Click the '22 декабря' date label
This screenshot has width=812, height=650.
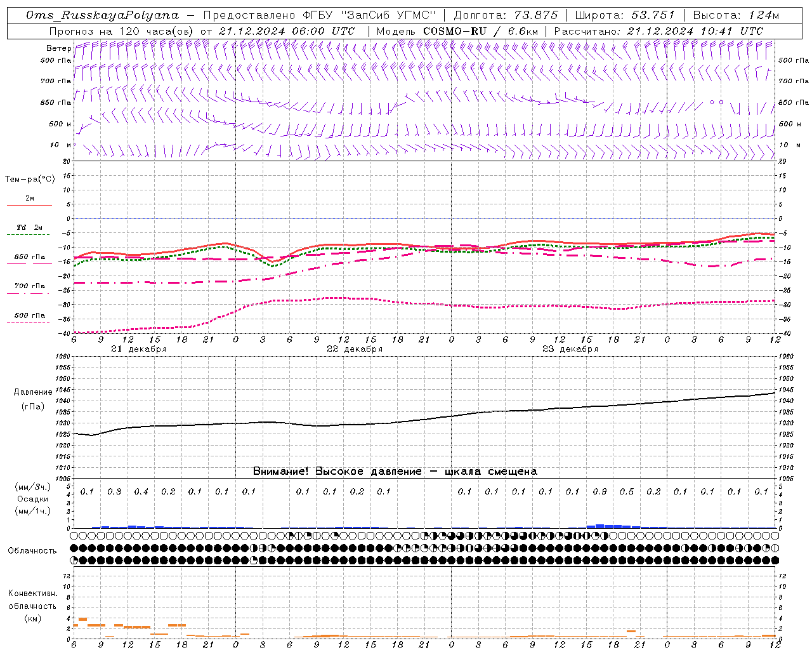pos(355,349)
